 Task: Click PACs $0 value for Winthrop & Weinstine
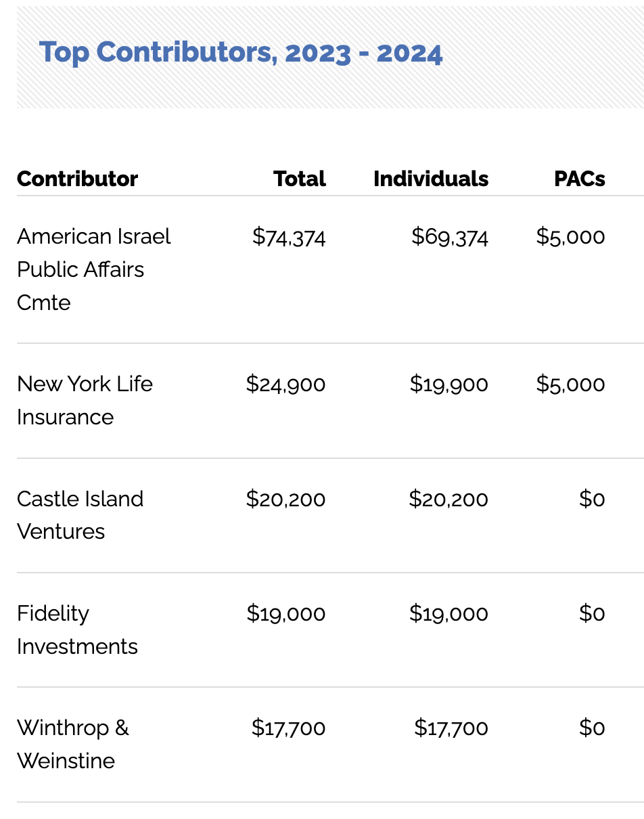[x=592, y=728]
